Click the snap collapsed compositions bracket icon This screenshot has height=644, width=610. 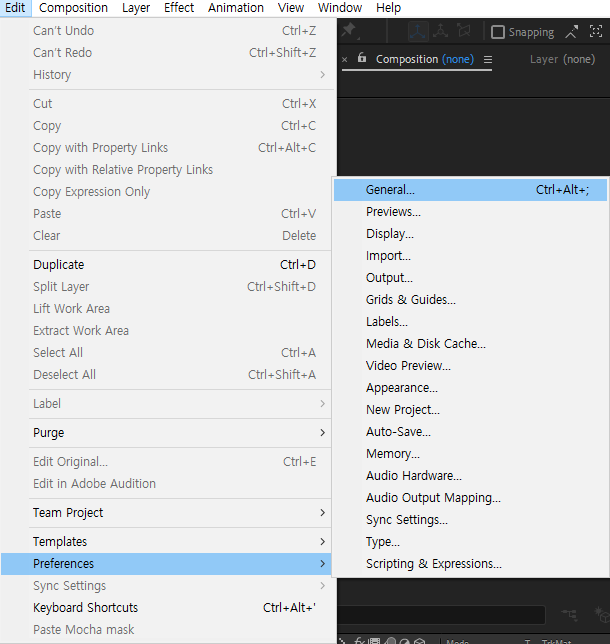point(596,31)
